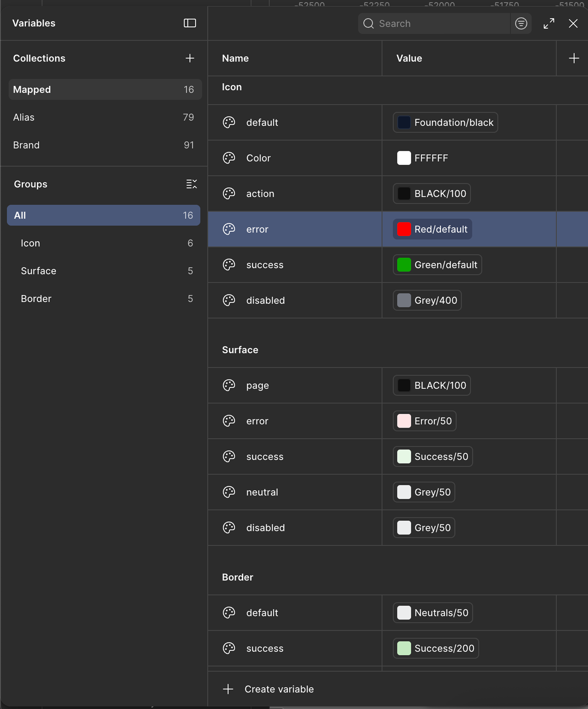Select the variable name "action"

click(260, 194)
